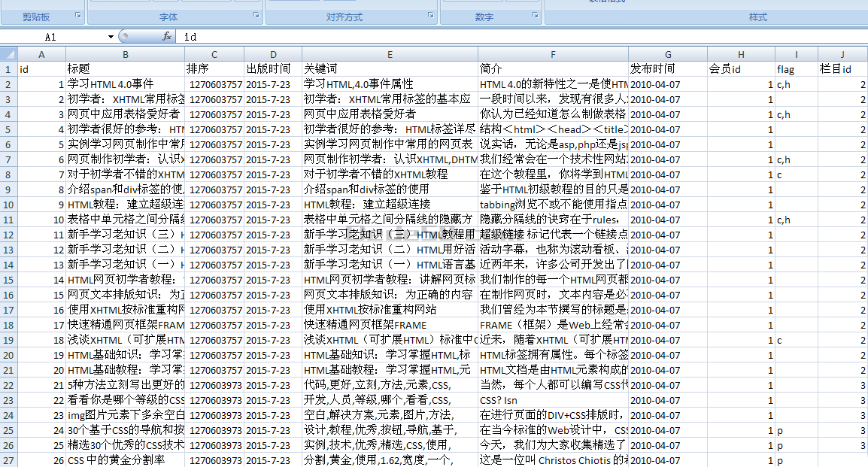868x467 pixels.
Task: Select column J header
Action: pyautogui.click(x=842, y=54)
